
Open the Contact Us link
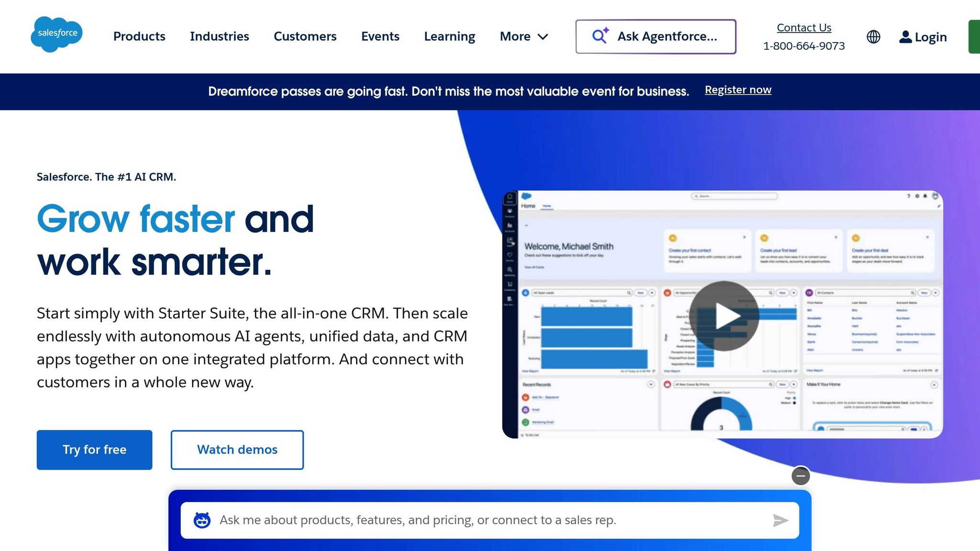(x=803, y=28)
